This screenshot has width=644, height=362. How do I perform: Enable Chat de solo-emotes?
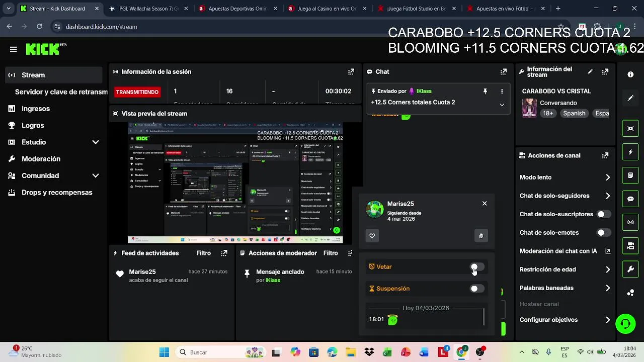pyautogui.click(x=604, y=233)
